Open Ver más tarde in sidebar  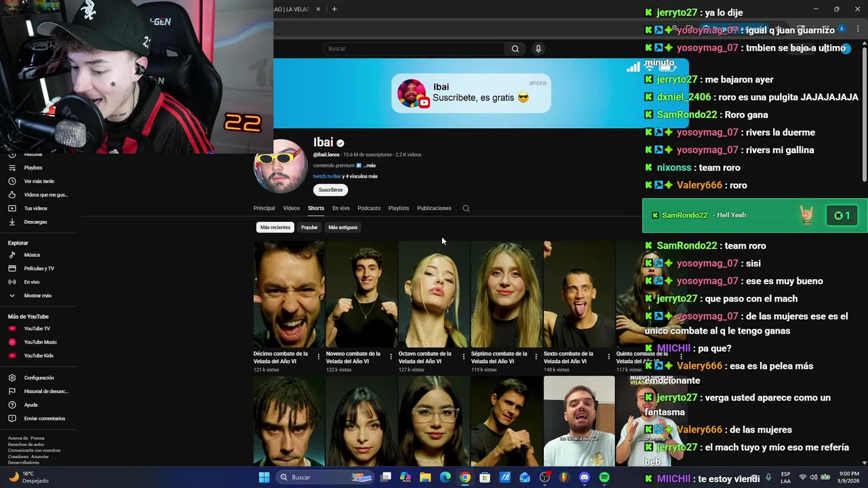tap(39, 181)
